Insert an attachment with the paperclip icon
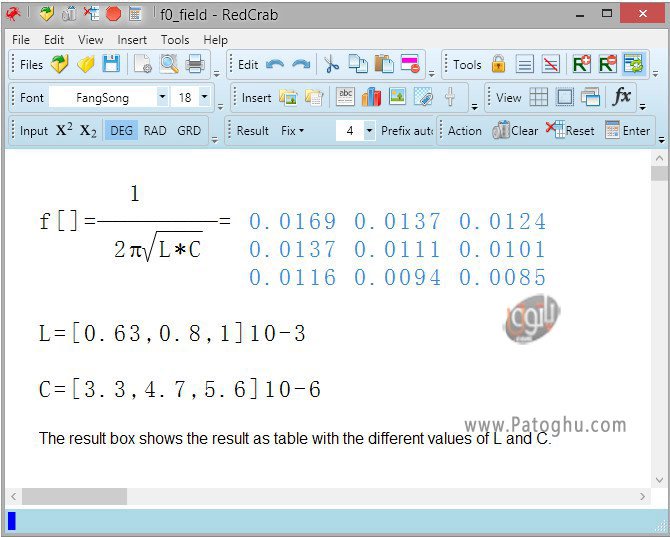The image size is (670, 537). click(x=423, y=97)
